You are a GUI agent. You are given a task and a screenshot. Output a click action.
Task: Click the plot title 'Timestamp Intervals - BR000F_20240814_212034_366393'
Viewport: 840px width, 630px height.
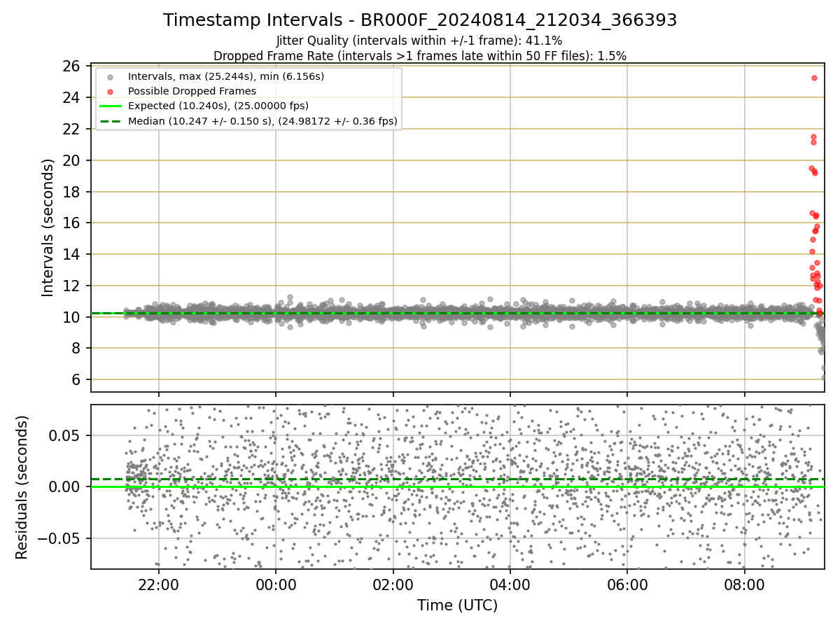click(420, 20)
